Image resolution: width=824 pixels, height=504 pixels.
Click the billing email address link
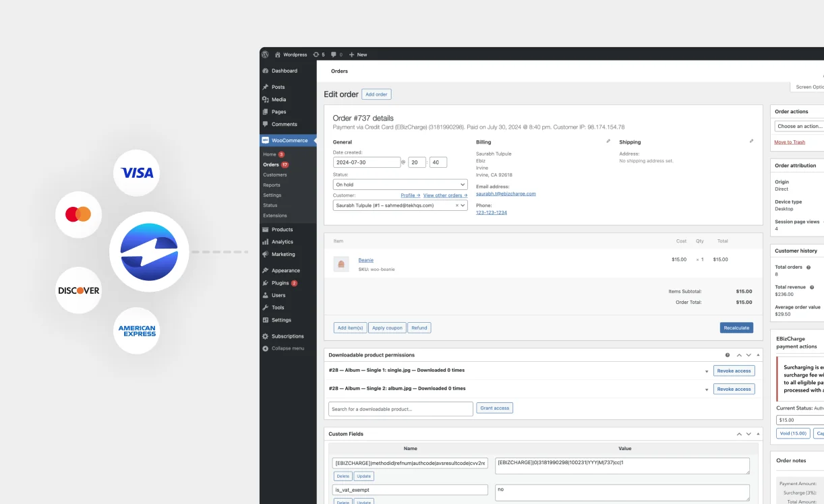coord(506,193)
